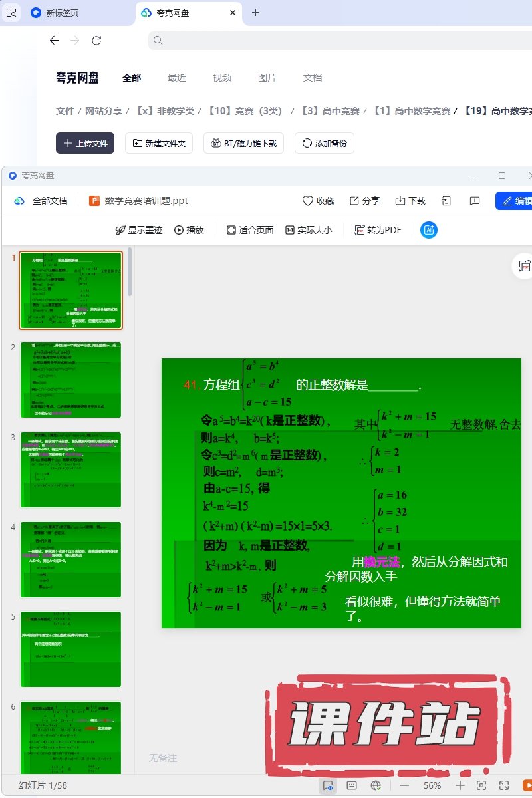Toggle 显示墨迹 ink display

[x=138, y=230]
